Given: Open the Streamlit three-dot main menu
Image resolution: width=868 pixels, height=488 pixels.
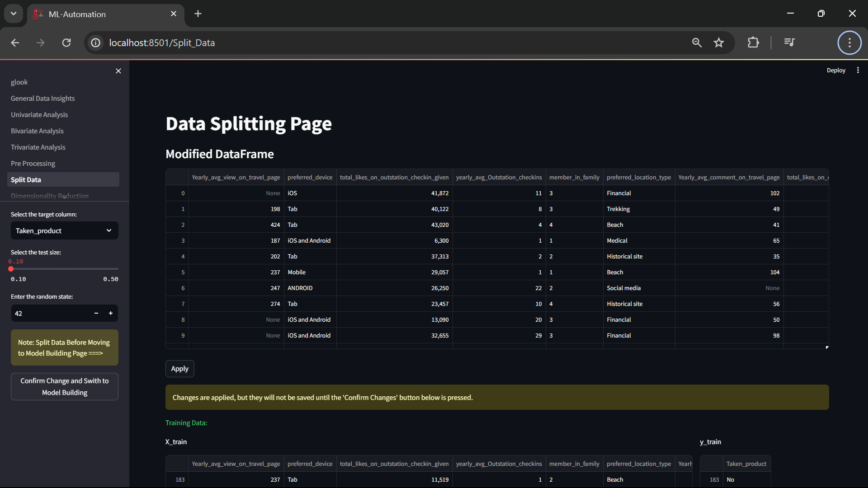Looking at the screenshot, I should [x=858, y=70].
